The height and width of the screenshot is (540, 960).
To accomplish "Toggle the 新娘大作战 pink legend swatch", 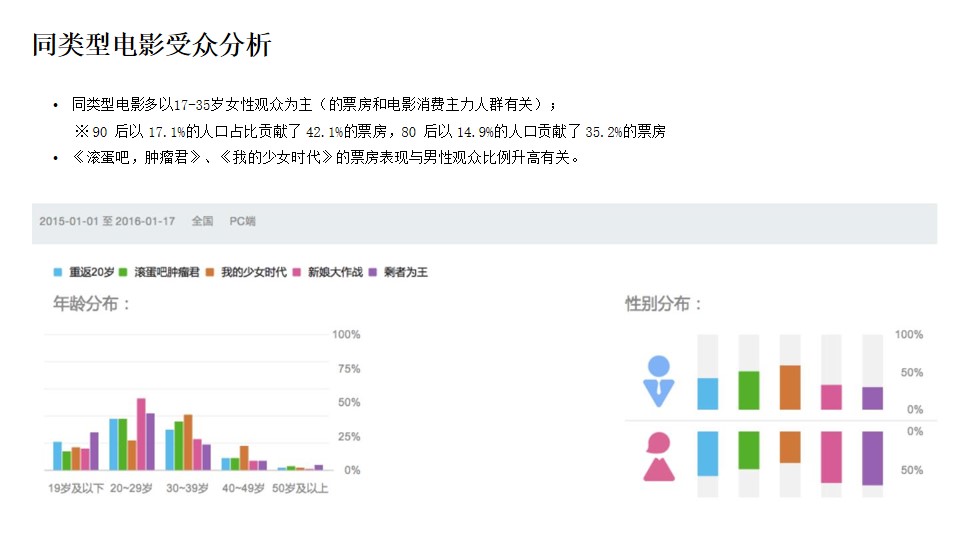I will [296, 272].
